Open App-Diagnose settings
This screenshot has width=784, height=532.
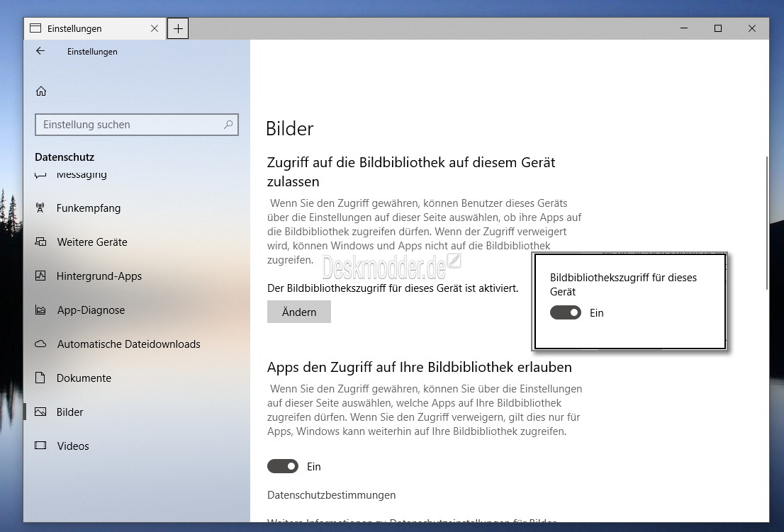137,310
